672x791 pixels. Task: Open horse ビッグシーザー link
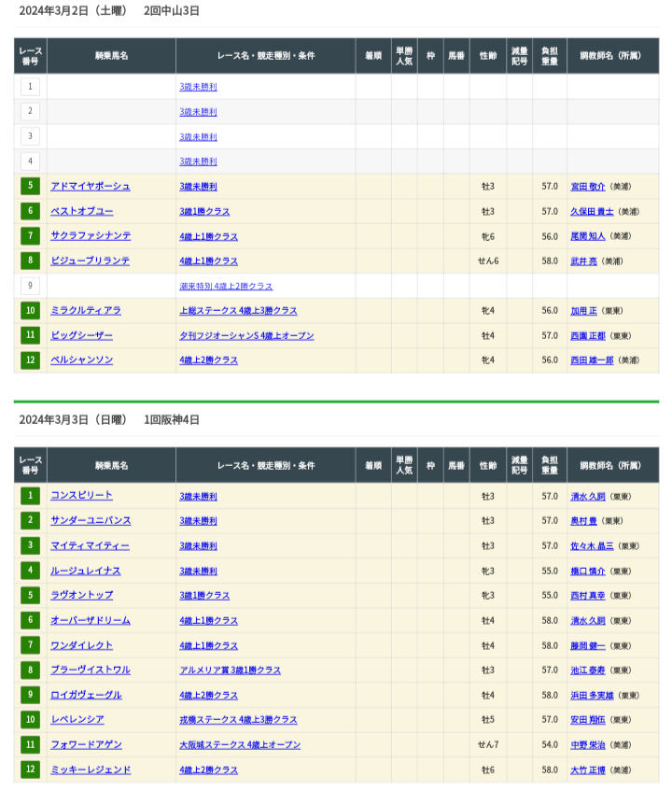(82, 335)
